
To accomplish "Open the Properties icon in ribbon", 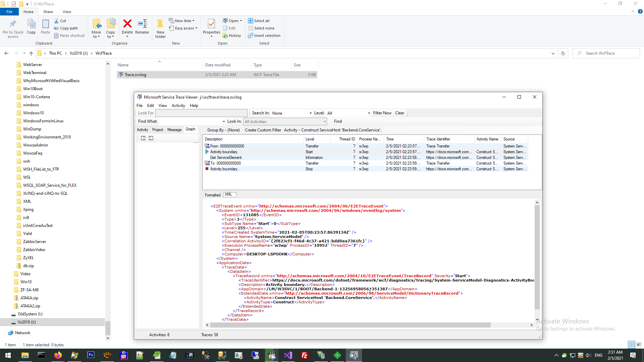I will 211,24.
